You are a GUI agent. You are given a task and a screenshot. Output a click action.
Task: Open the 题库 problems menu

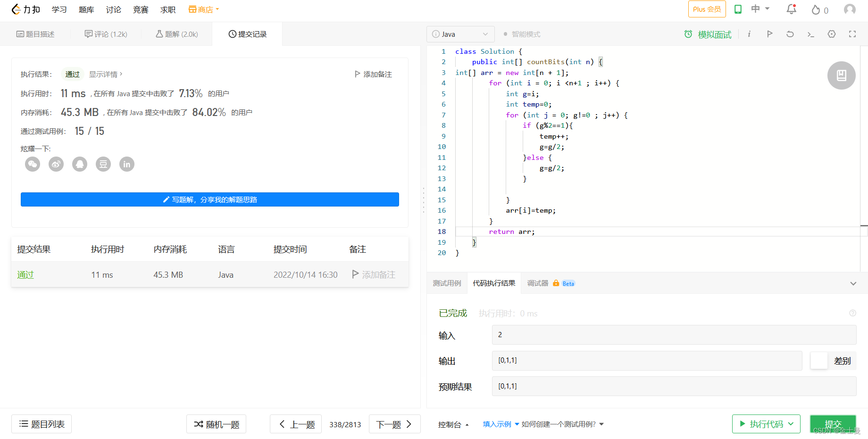coord(86,9)
